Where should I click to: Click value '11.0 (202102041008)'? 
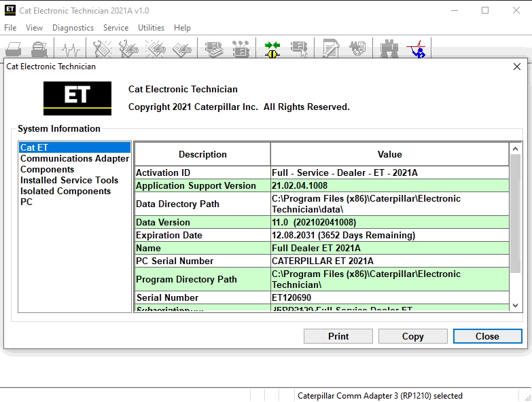click(390, 222)
